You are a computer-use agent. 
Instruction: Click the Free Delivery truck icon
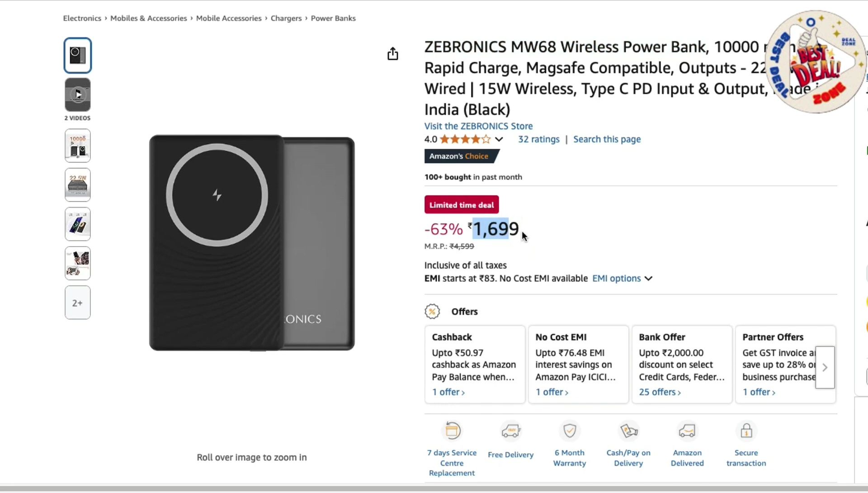pos(511,431)
